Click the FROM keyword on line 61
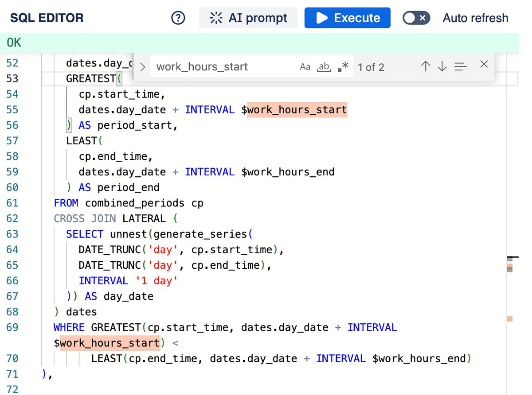The image size is (532, 395). point(66,203)
